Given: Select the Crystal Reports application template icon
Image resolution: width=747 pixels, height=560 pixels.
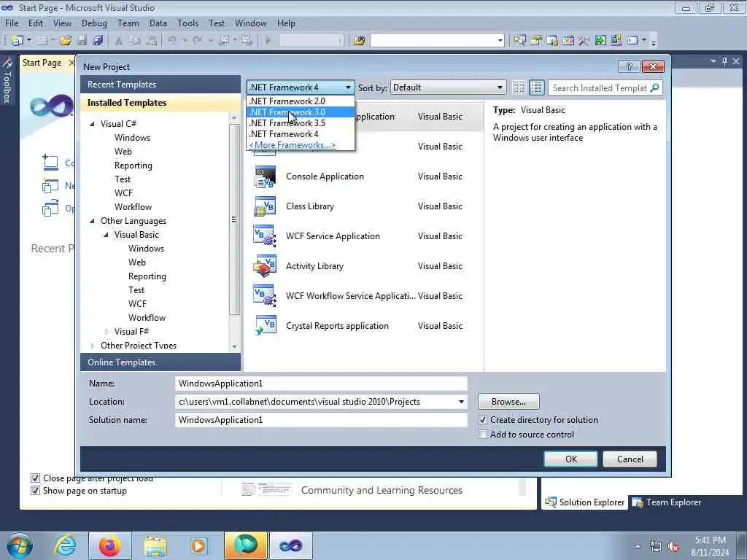Looking at the screenshot, I should 265,326.
